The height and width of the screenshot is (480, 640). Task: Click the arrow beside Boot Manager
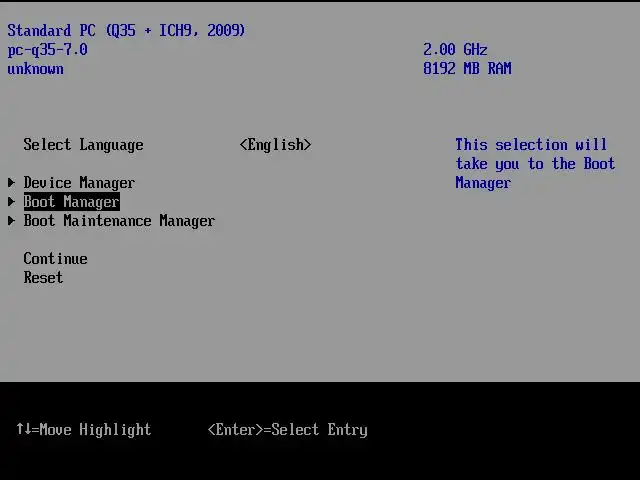click(11, 202)
